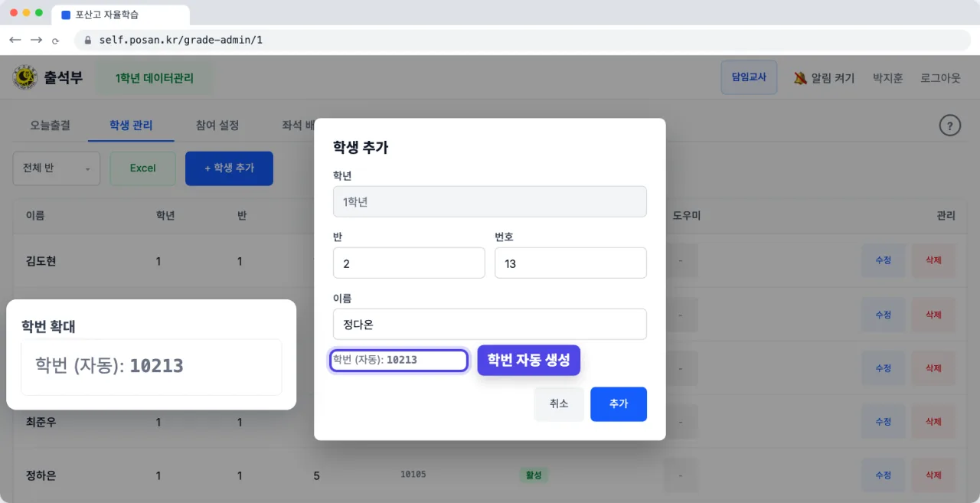Image resolution: width=980 pixels, height=503 pixels.
Task: Cancel the dialog with 취소
Action: point(559,403)
